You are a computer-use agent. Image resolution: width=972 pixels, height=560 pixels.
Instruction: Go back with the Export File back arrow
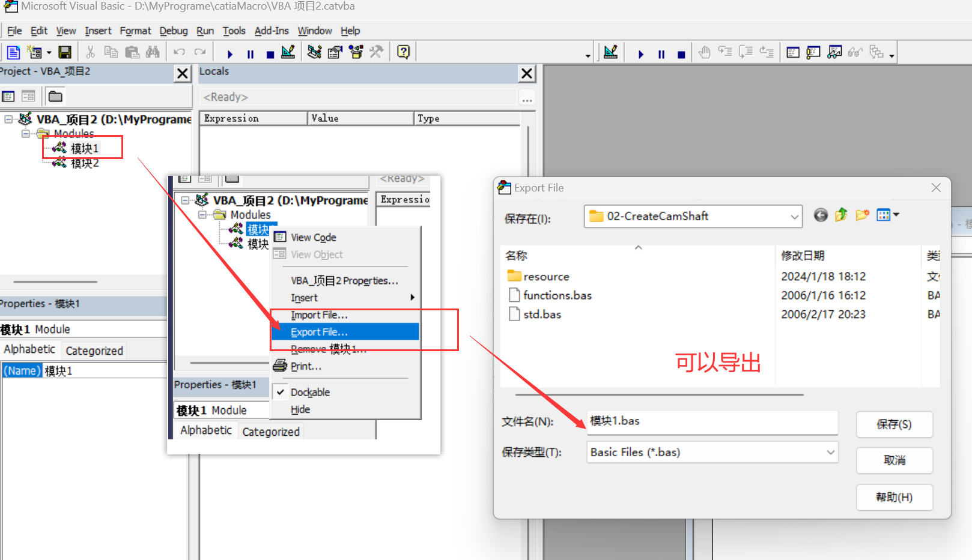pyautogui.click(x=821, y=215)
